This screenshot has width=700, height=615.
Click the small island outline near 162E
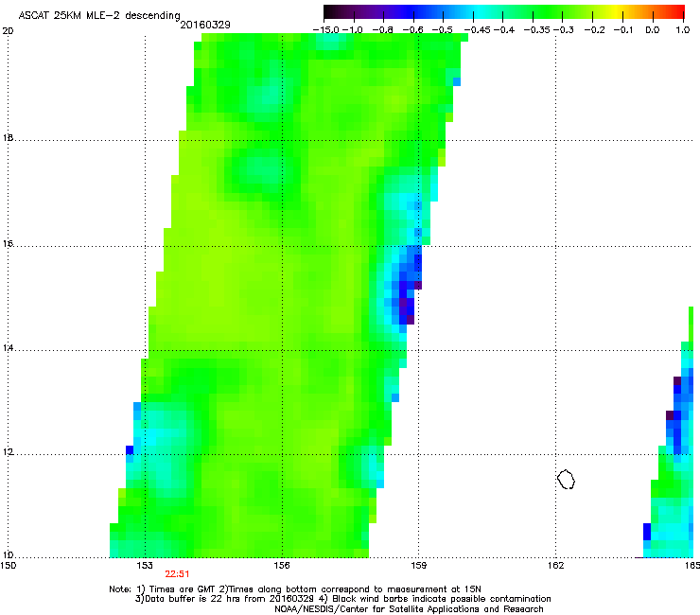pos(566,479)
